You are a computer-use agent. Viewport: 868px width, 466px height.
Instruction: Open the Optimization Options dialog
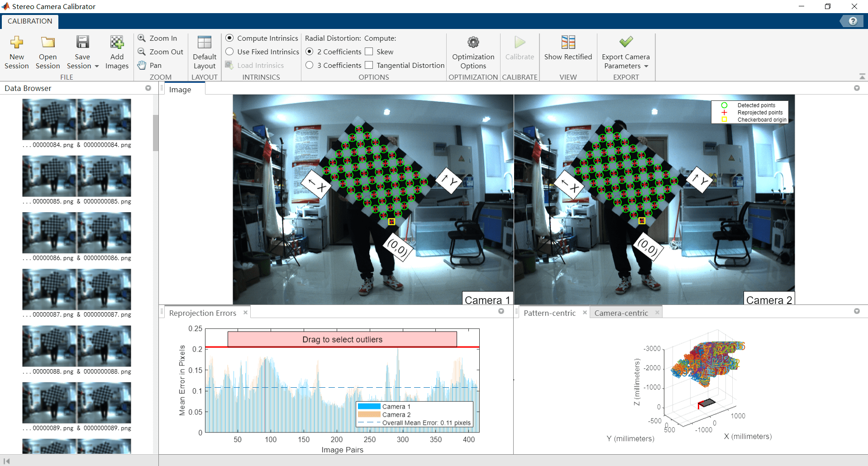(x=472, y=52)
